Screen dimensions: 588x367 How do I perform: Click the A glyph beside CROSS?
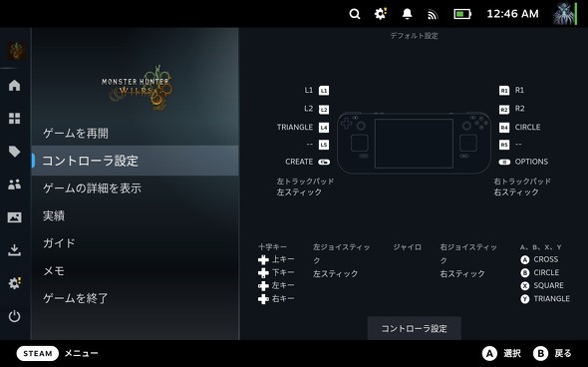(x=525, y=259)
